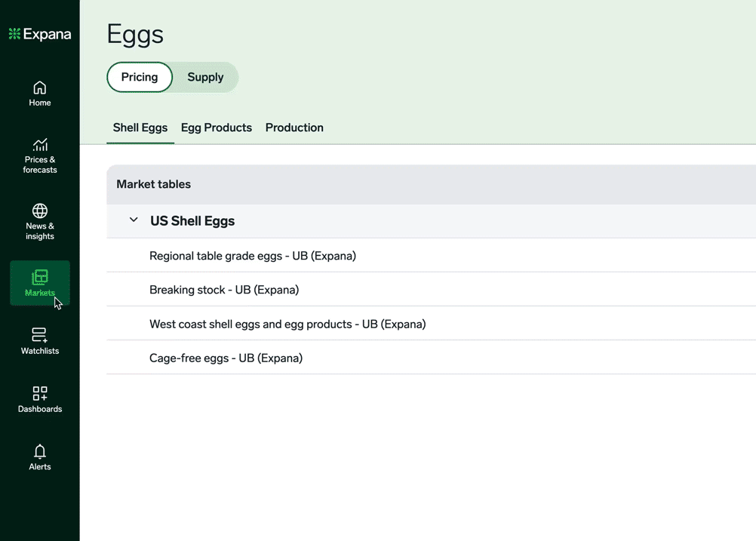Select the Pricing toggle option
756x541 pixels.
[x=140, y=77]
